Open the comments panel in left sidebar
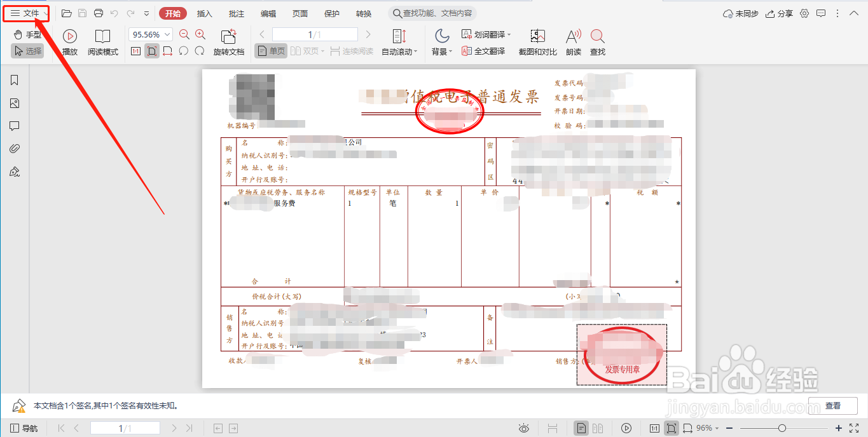 (15, 126)
